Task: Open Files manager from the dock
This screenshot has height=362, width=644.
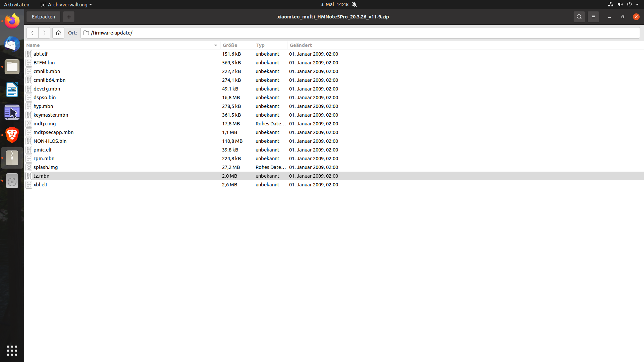Action: 12,67
